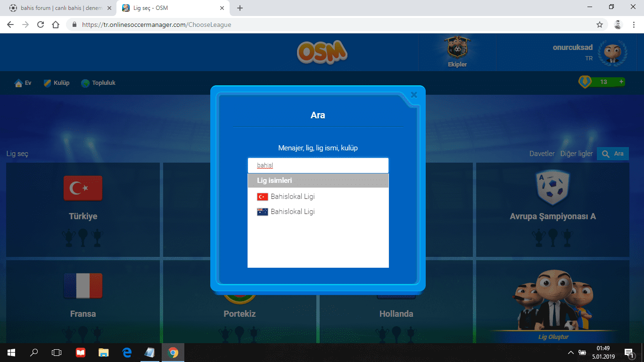
Task: Bookmark this page with the star
Action: tap(600, 25)
